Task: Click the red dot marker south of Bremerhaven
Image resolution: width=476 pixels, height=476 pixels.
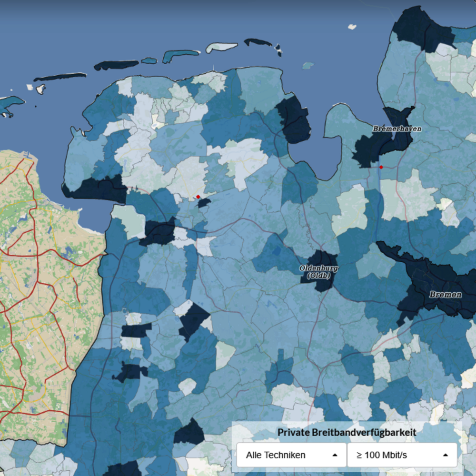Action: click(381, 167)
